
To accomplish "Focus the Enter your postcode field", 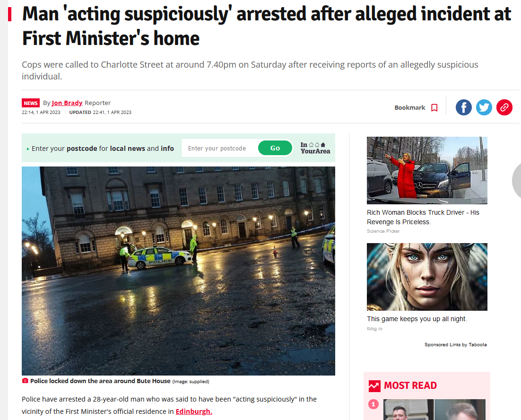I will 219,148.
